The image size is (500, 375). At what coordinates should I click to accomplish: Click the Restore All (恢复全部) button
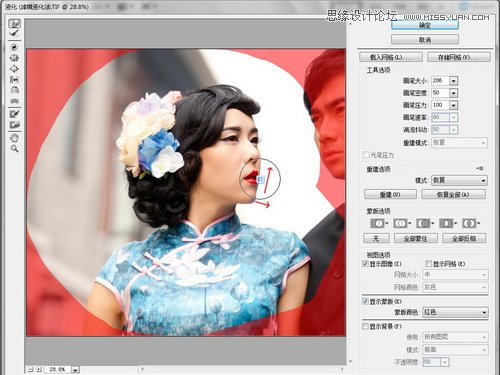pyautogui.click(x=453, y=194)
